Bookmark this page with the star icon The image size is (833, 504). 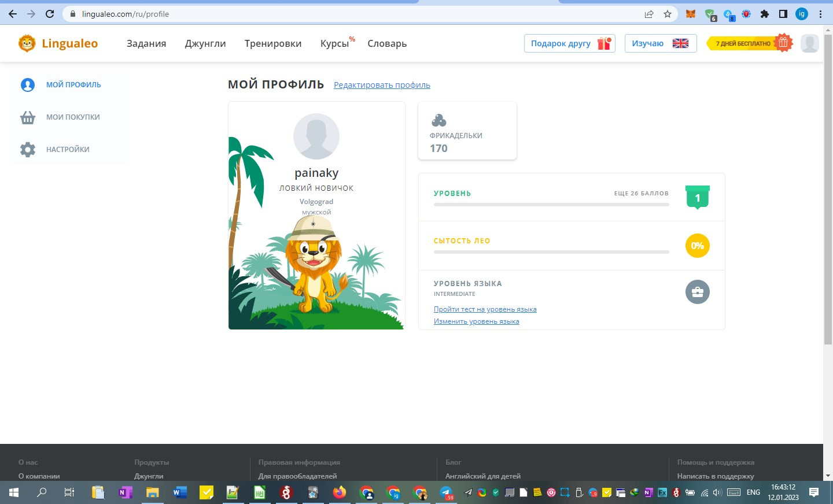click(668, 14)
